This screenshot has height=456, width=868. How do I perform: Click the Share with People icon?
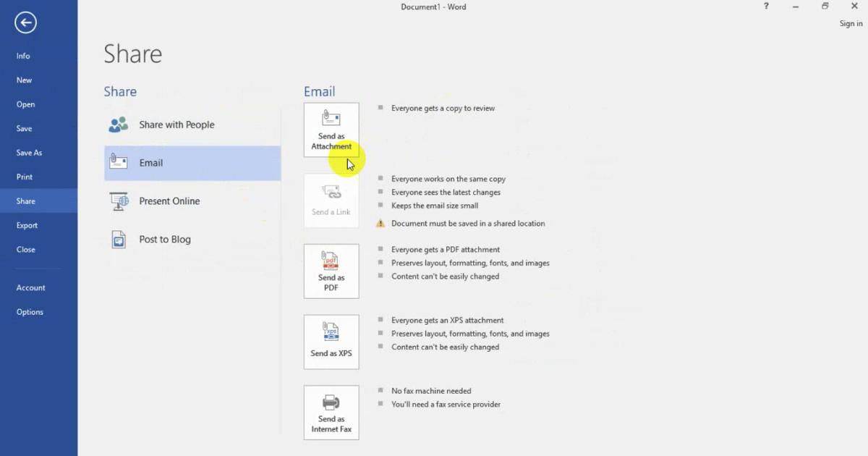[x=119, y=124]
